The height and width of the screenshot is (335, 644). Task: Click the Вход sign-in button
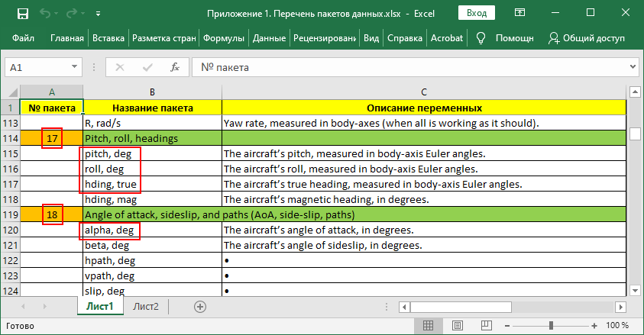point(477,13)
